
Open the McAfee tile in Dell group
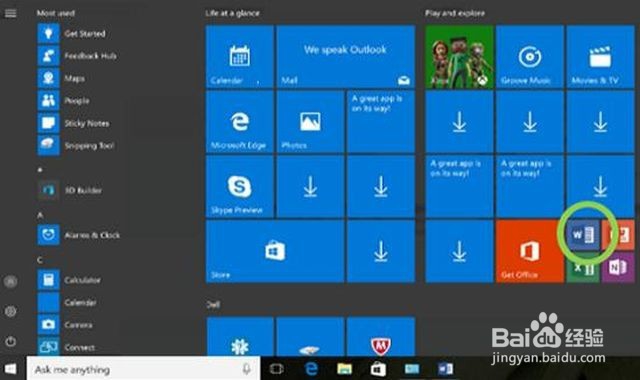coord(380,336)
